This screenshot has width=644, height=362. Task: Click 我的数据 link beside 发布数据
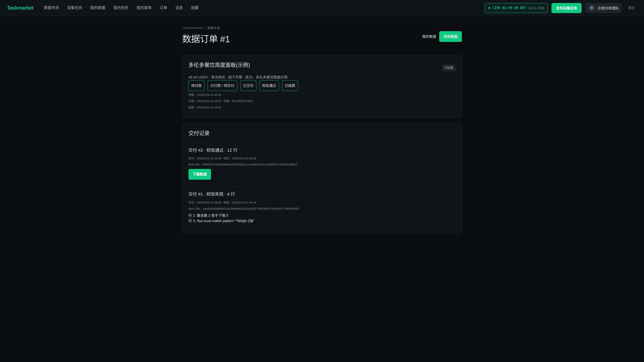click(429, 37)
